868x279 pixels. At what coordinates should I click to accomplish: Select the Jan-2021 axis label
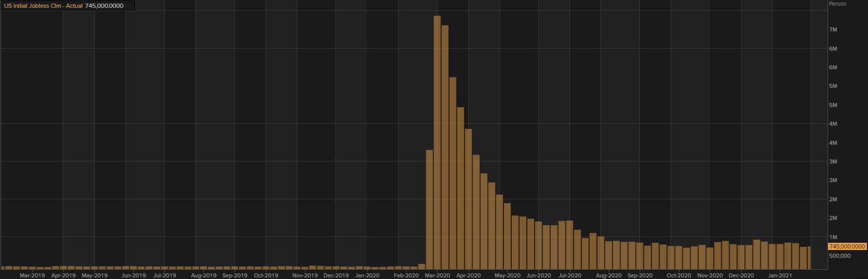click(x=780, y=275)
